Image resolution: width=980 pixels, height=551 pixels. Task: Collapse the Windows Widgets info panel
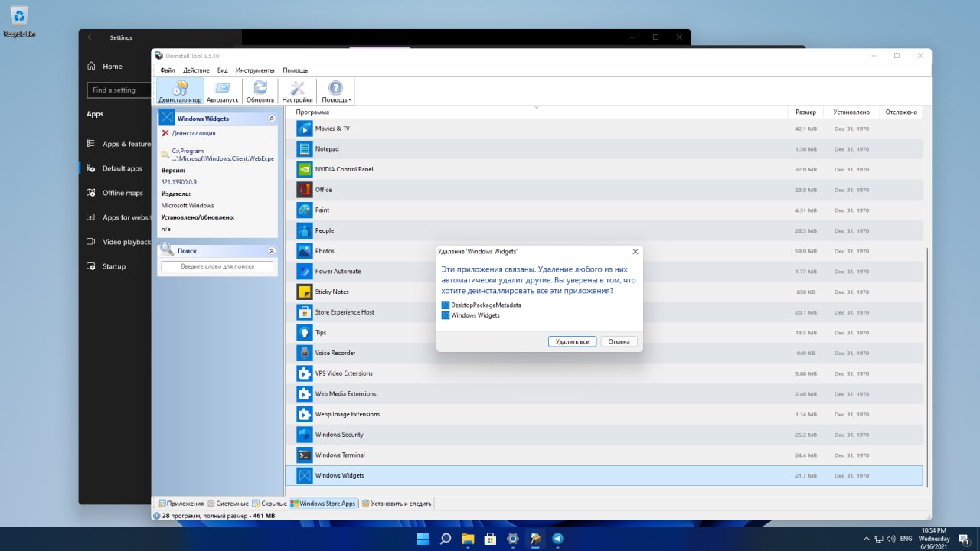[x=271, y=119]
